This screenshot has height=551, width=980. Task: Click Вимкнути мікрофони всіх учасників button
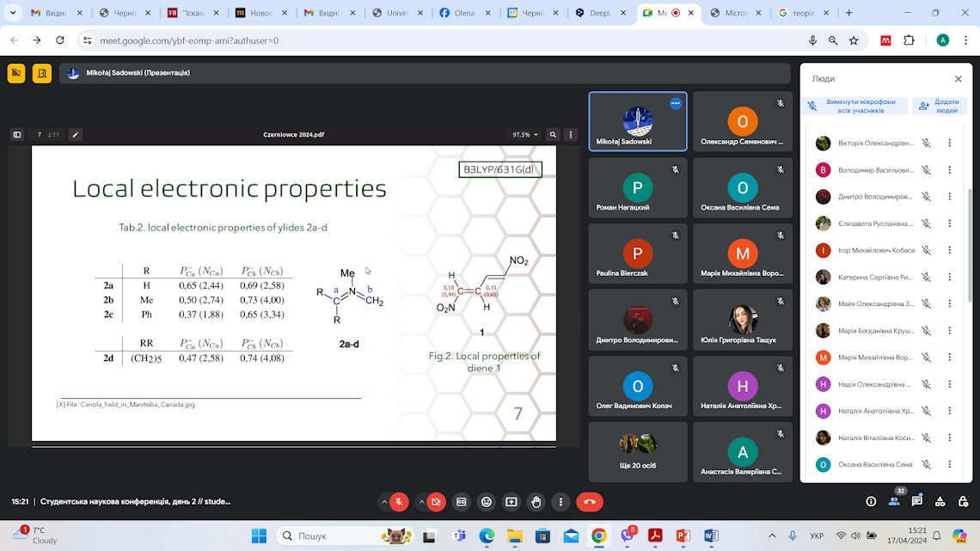pyautogui.click(x=854, y=107)
